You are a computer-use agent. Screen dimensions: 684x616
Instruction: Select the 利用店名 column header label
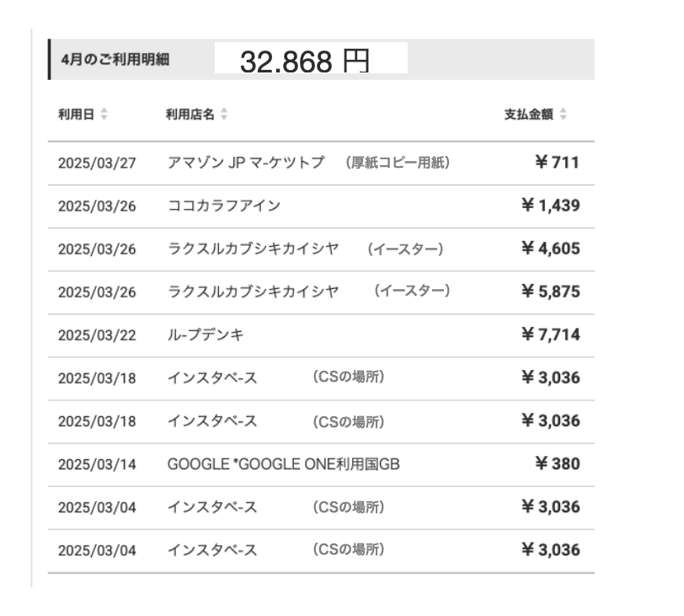click(x=190, y=114)
